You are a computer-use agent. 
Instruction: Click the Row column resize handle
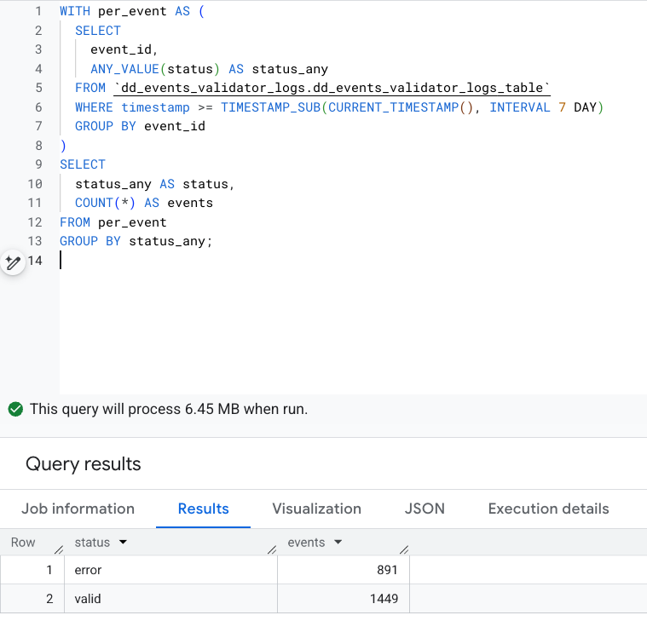click(x=59, y=549)
